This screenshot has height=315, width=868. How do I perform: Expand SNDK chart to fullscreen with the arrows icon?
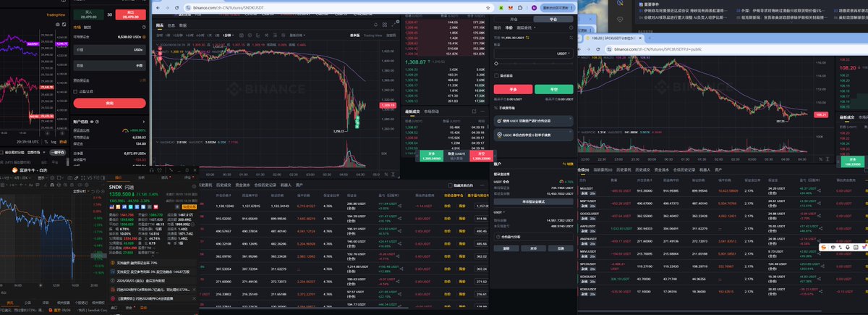pyautogui.click(x=393, y=25)
